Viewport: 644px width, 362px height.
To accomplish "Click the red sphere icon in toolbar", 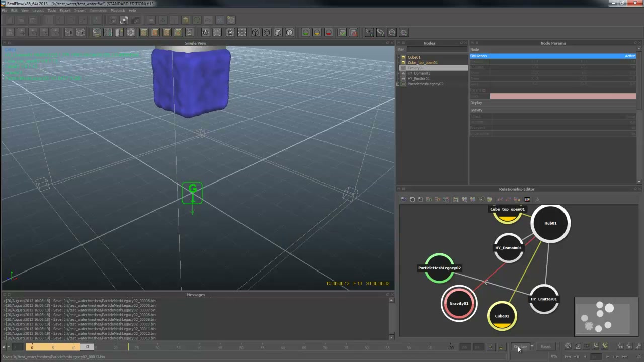I will [x=329, y=33].
